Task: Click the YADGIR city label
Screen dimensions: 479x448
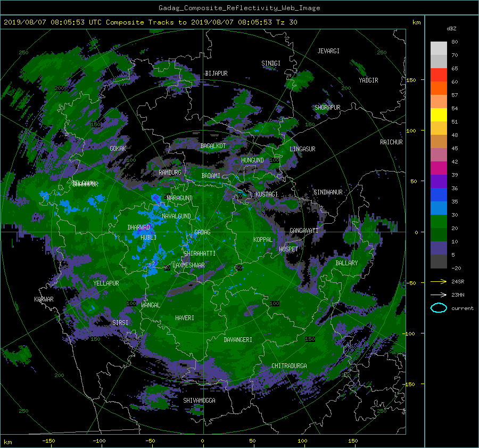Action: (x=368, y=80)
